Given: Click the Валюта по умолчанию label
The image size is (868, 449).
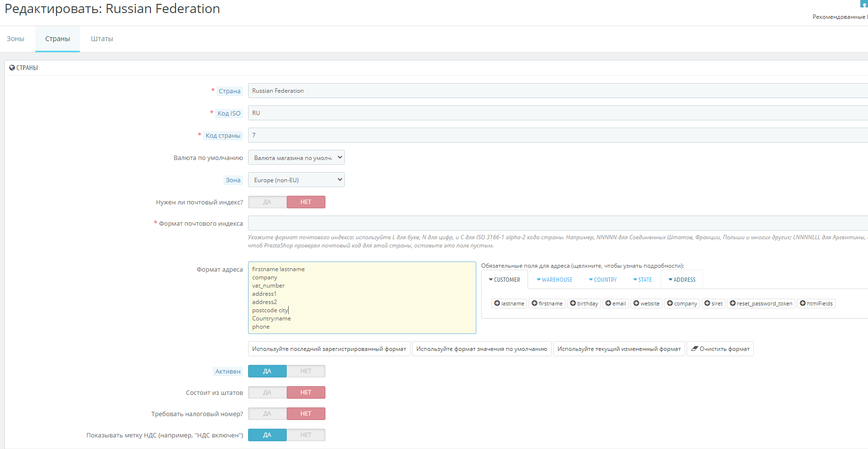Looking at the screenshot, I should tap(208, 158).
